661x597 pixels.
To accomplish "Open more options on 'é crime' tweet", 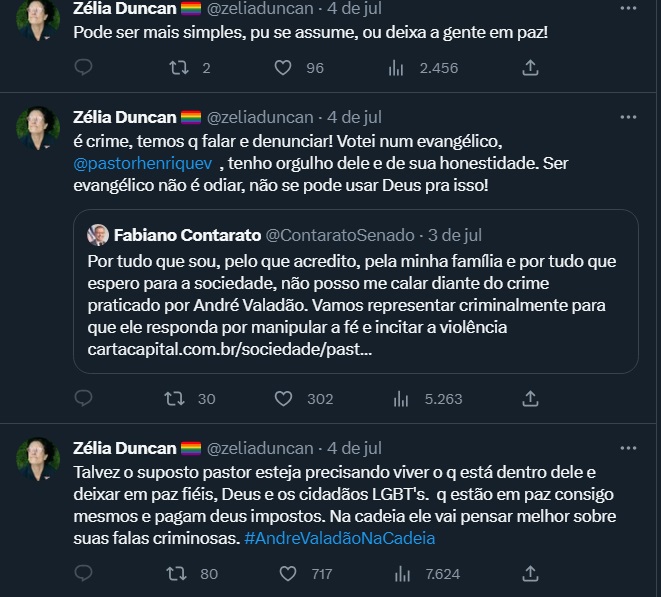I will [628, 117].
